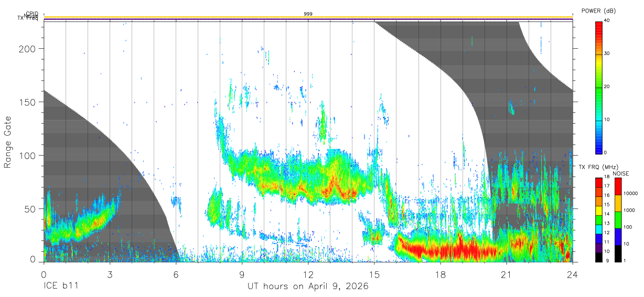Click the 13 label on TX FRQ scale

[607, 224]
